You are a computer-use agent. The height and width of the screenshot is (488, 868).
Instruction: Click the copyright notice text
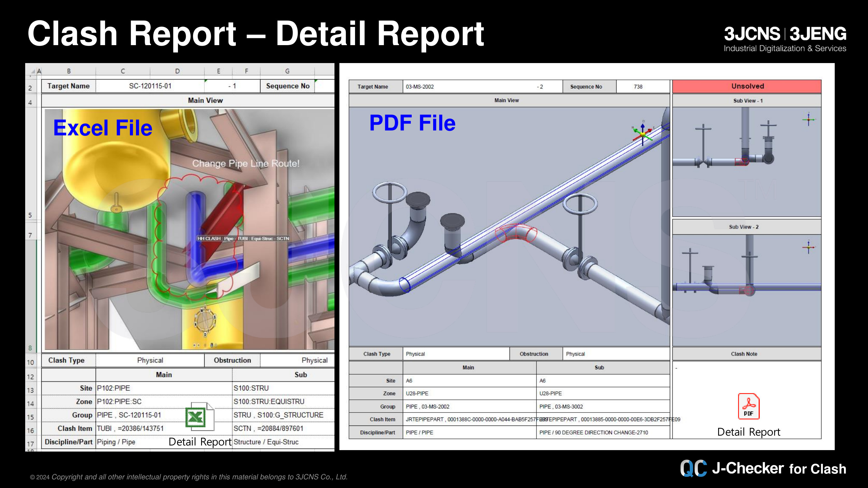(189, 477)
